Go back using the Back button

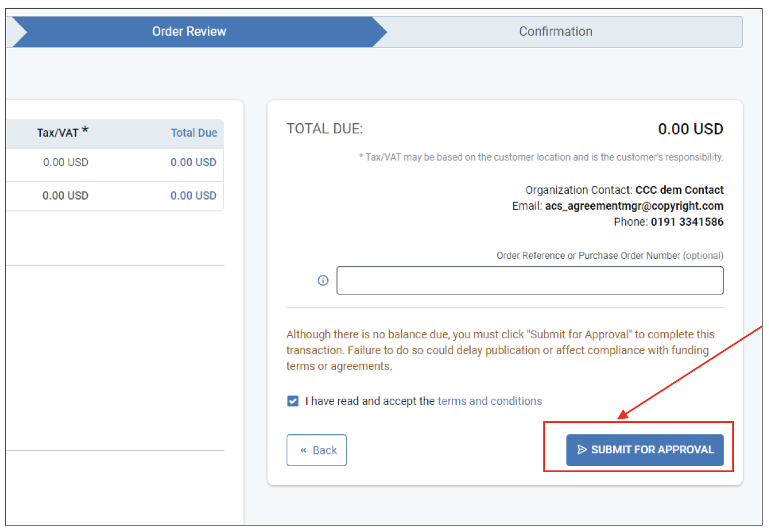coord(316,450)
